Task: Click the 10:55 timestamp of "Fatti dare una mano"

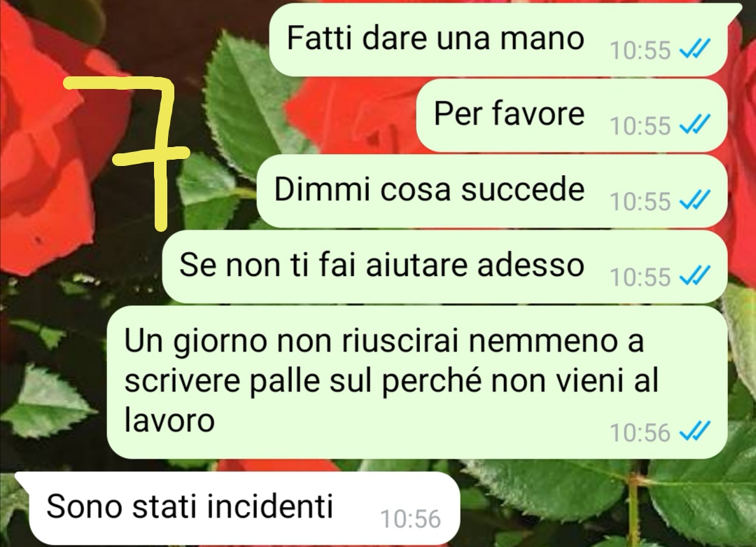Action: [x=640, y=50]
